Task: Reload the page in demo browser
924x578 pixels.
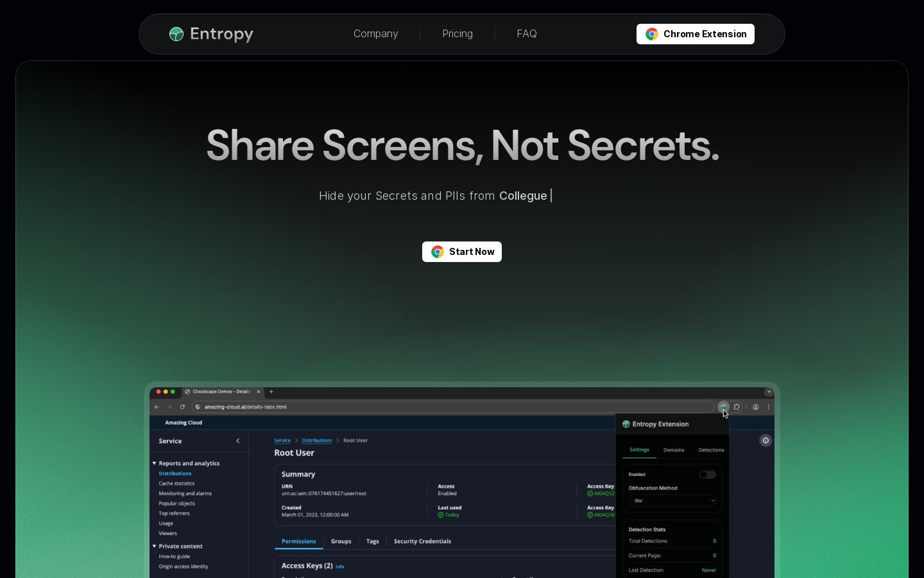Action: coord(182,407)
